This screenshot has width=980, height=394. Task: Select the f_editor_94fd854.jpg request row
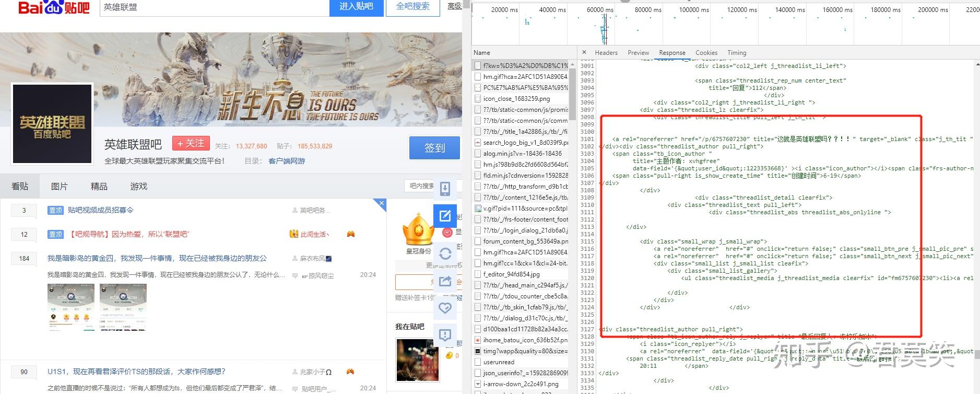(x=521, y=274)
